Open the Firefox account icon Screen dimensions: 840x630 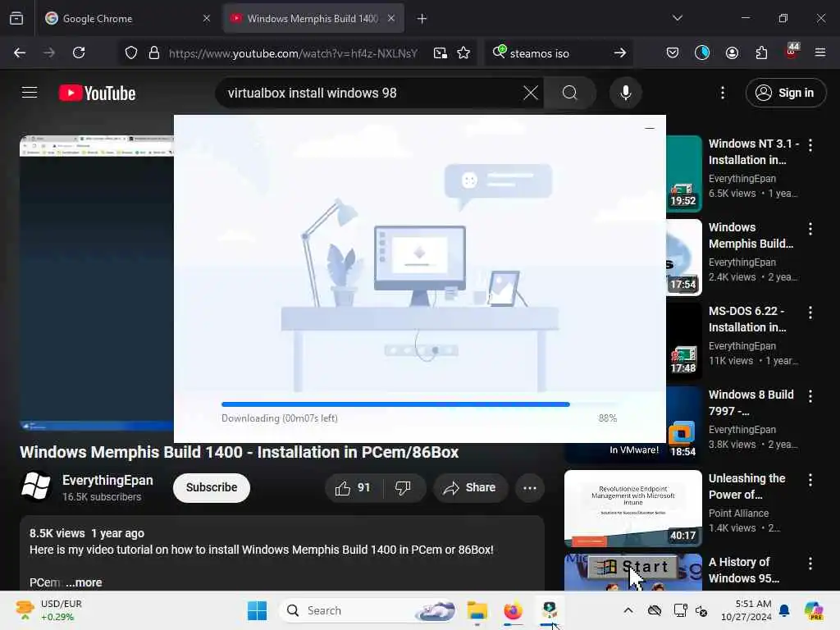click(733, 52)
